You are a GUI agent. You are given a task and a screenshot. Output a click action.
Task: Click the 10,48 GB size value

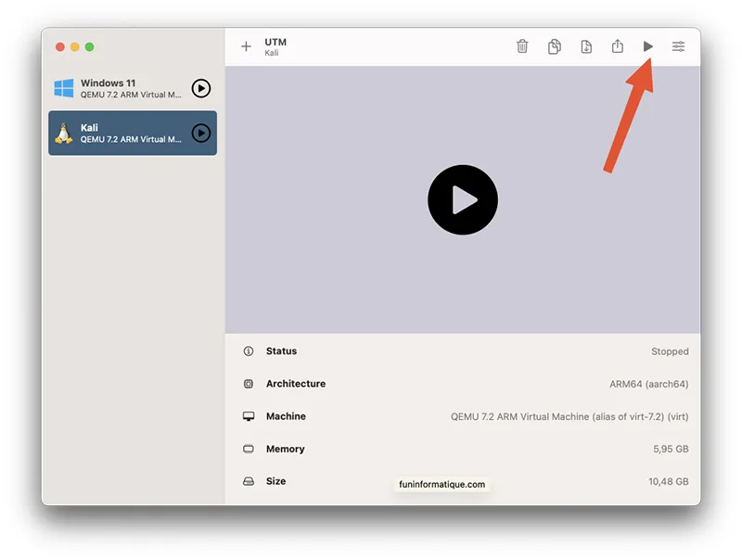[668, 481]
